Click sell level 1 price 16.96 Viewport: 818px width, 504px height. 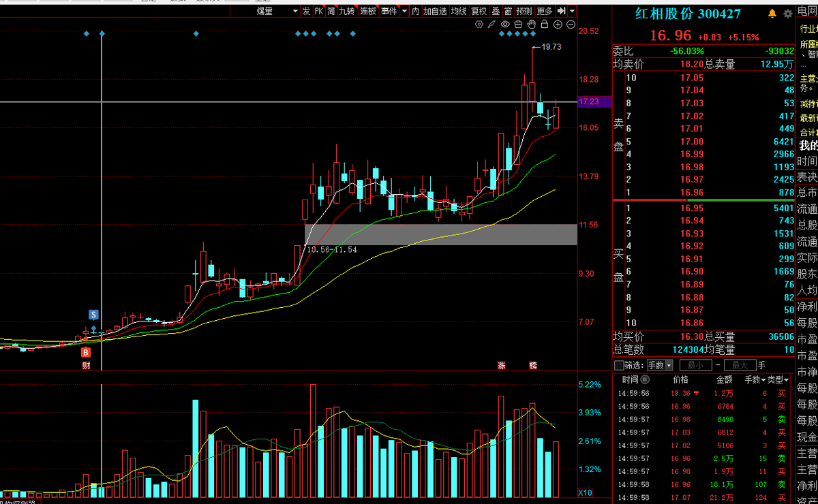(x=692, y=192)
